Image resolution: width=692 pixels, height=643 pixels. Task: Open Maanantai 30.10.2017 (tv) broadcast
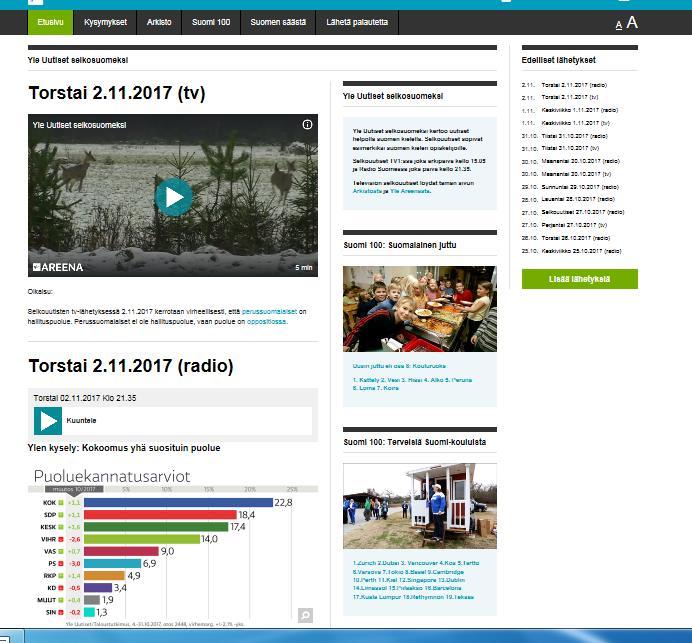[576, 174]
